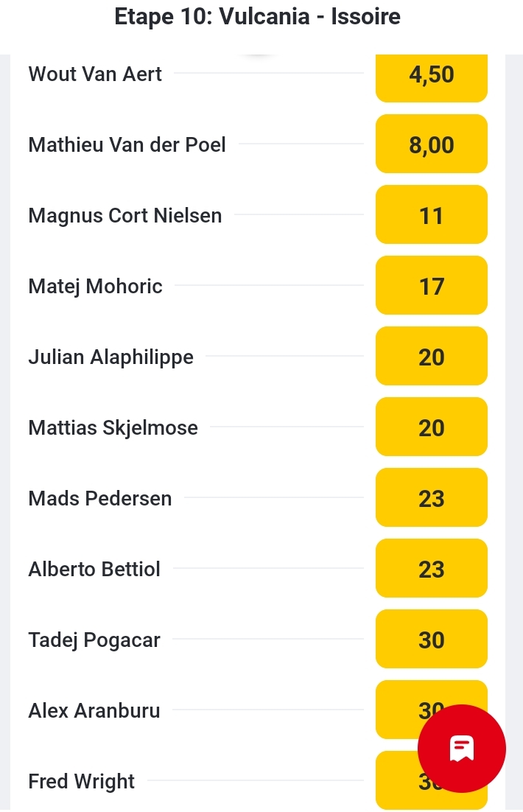Click the Etape 10: Vulcania - Issoire title
This screenshot has width=523, height=812.
258,17
